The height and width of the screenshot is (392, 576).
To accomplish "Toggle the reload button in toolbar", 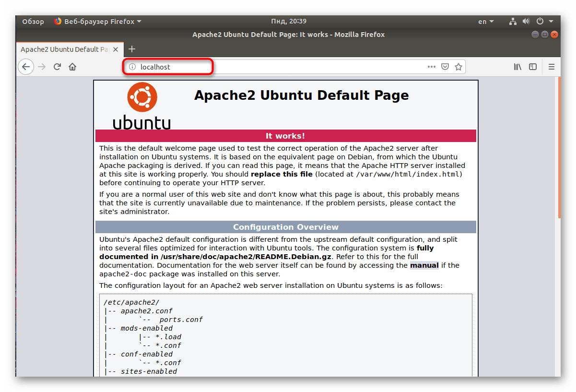I will point(57,67).
